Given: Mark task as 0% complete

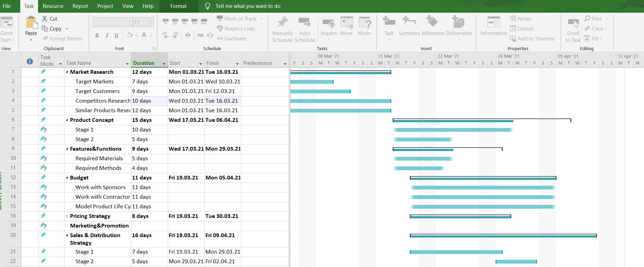Looking at the screenshot, I should click(x=166, y=21).
